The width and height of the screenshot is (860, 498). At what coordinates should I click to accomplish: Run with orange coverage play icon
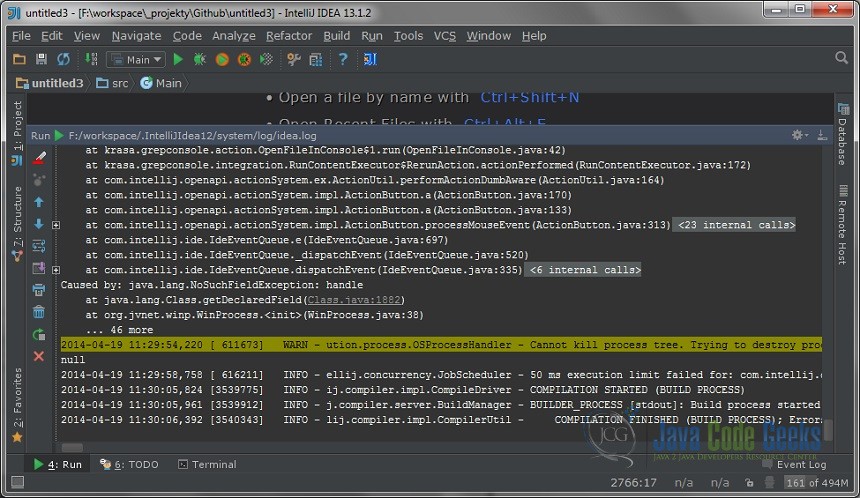[222, 59]
